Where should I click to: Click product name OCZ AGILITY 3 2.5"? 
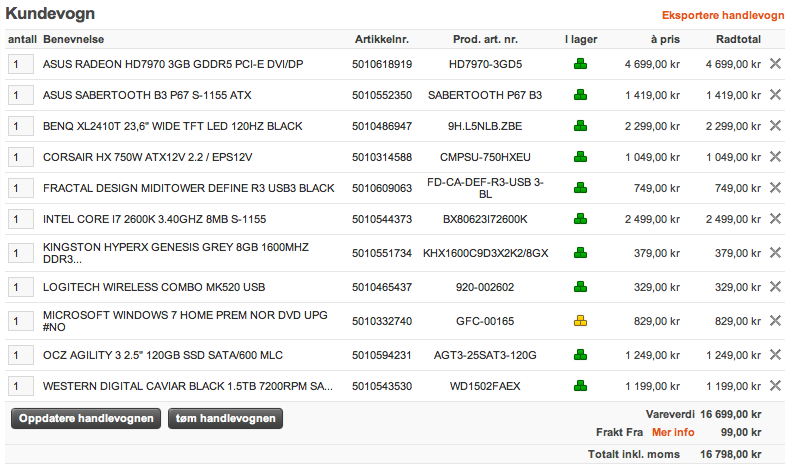163,355
